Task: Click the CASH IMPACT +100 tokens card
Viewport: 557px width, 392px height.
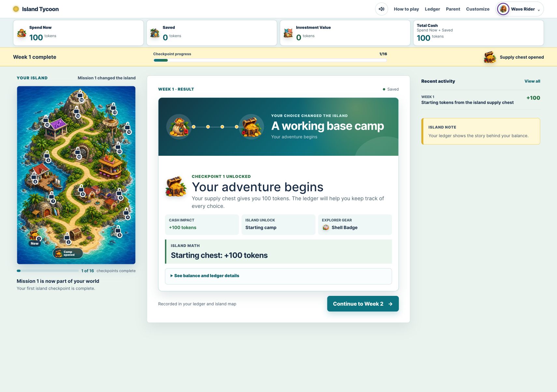Action: tap(202, 225)
